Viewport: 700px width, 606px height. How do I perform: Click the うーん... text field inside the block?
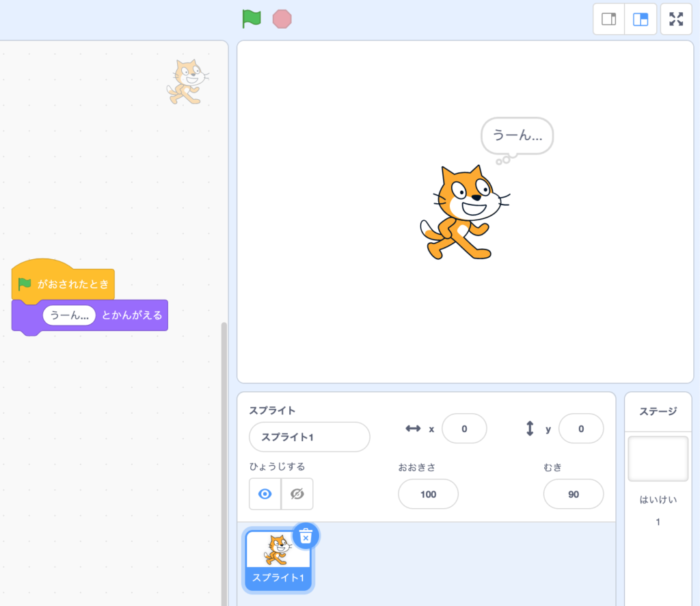[69, 316]
